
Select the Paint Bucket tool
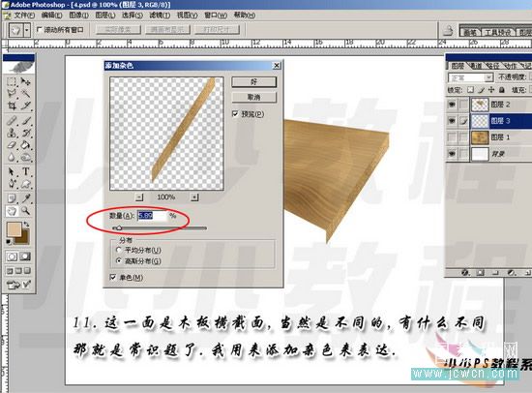[26, 145]
